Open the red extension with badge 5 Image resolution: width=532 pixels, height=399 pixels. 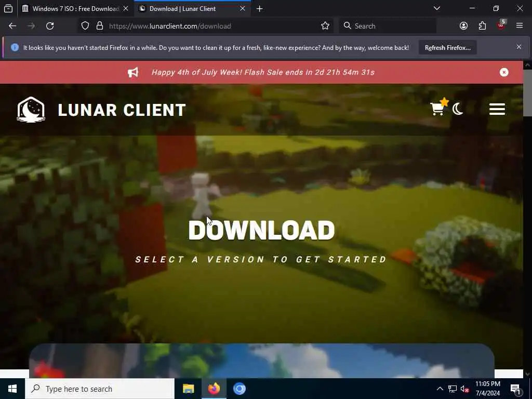click(x=501, y=25)
